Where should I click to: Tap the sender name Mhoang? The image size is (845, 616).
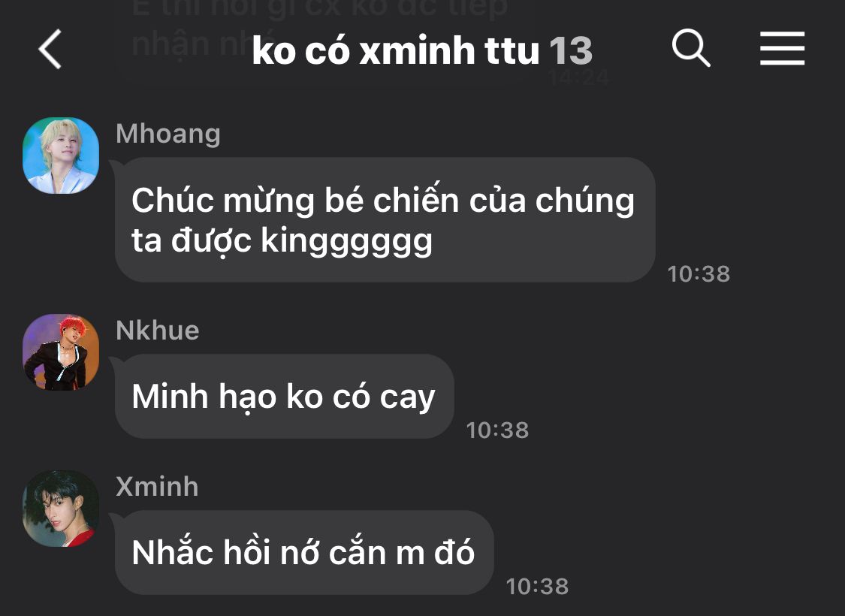click(x=168, y=134)
